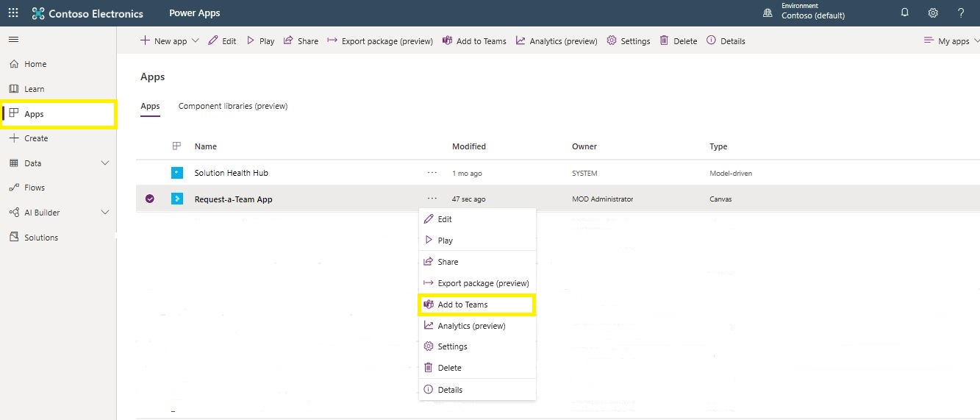Switch to Component libraries (preview) tab

coord(233,106)
